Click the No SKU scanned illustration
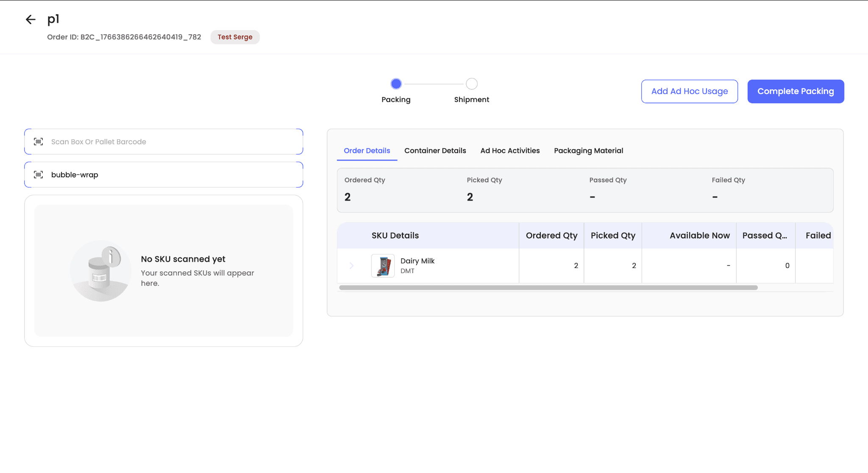Screen dimensions: 868x473 click(100, 271)
